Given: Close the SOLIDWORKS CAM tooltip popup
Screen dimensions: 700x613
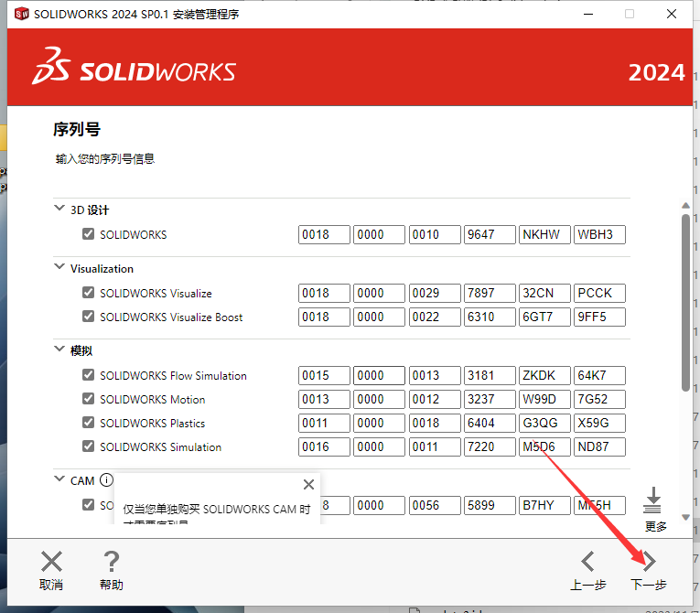Looking at the screenshot, I should click(308, 485).
